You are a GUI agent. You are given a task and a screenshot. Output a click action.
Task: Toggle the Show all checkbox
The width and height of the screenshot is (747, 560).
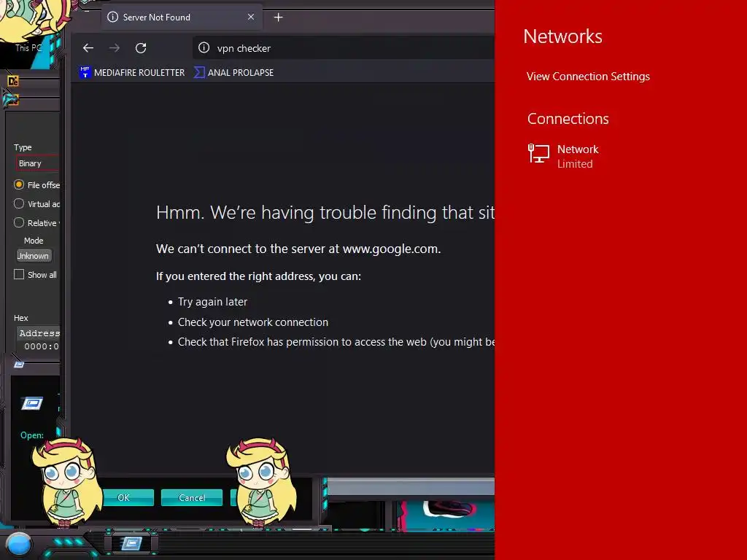[19, 274]
